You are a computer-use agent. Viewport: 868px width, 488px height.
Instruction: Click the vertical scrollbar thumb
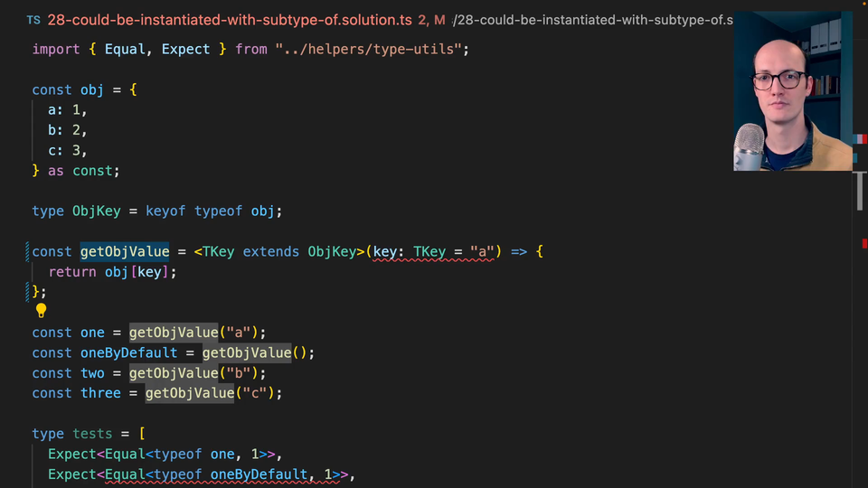click(860, 192)
